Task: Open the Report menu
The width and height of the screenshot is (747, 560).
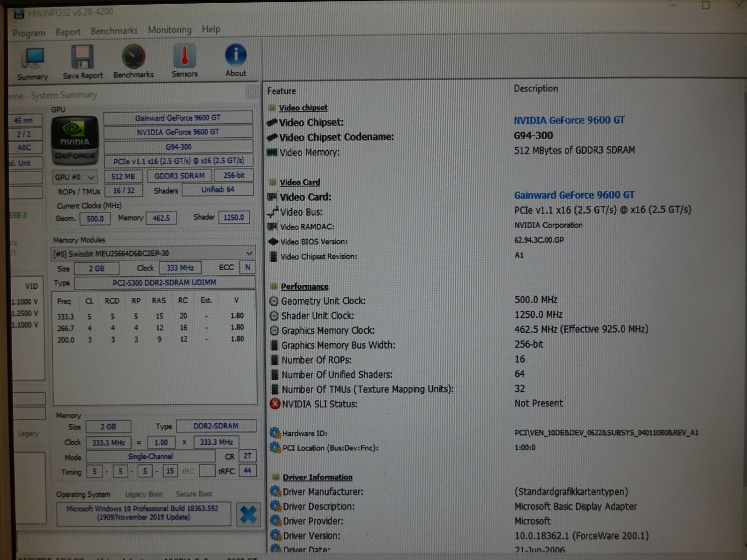Action: coord(68,32)
